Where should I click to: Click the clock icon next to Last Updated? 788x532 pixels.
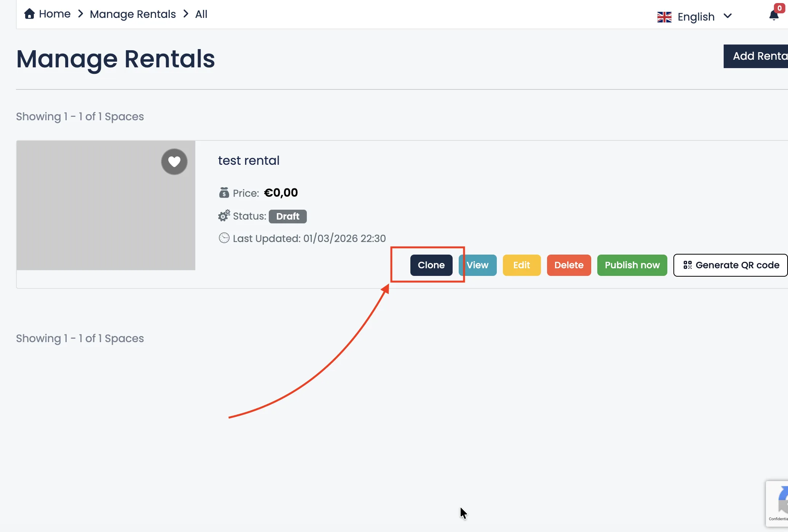224,238
